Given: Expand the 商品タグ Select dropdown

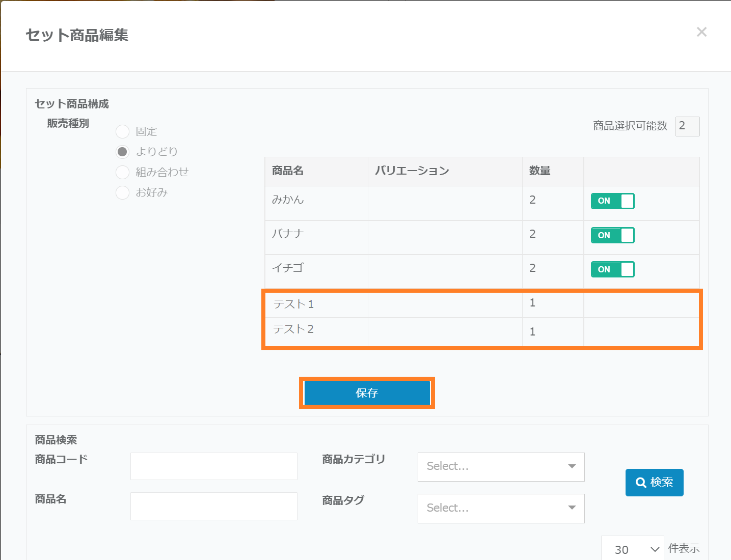Looking at the screenshot, I should pyautogui.click(x=501, y=509).
